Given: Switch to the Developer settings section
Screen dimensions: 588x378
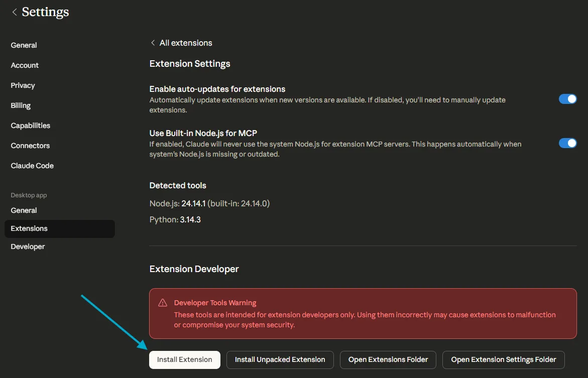Looking at the screenshot, I should 28,246.
